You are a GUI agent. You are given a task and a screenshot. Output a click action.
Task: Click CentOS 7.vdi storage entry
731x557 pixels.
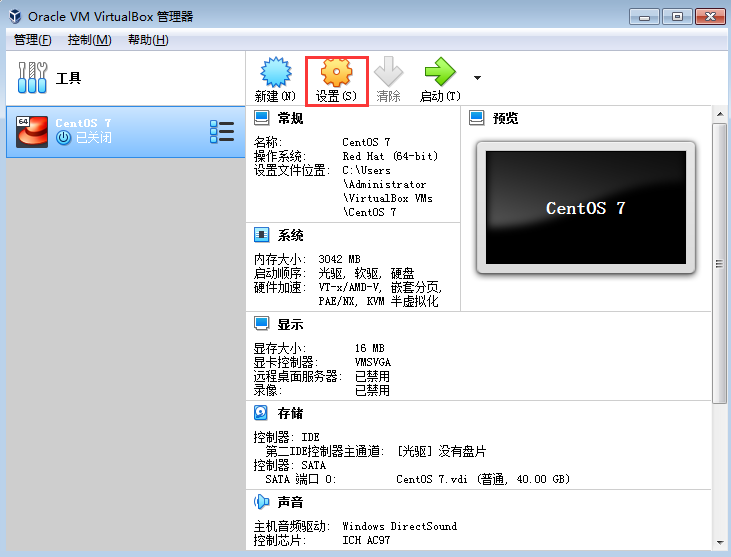483,479
